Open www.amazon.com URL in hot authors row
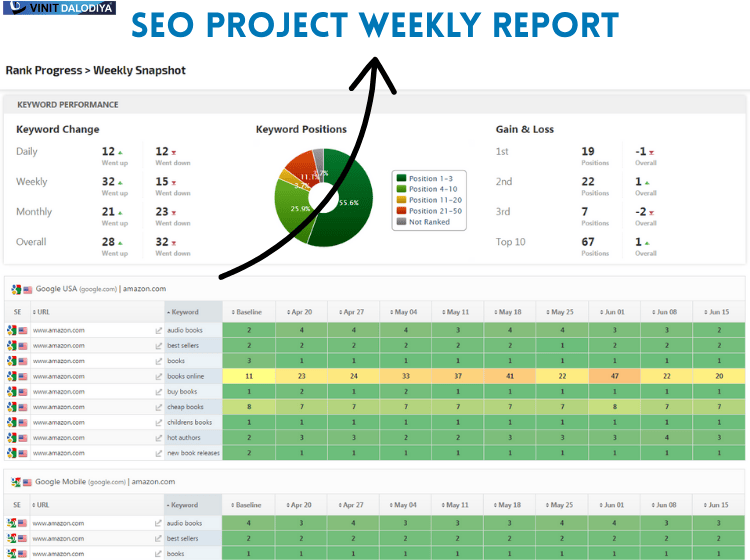 point(59,438)
